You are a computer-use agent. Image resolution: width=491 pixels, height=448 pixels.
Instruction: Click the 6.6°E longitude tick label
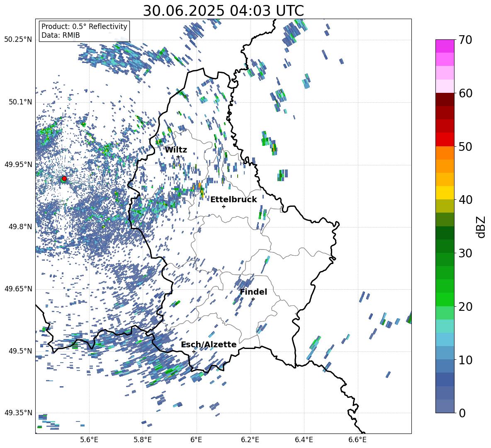[x=357, y=440]
